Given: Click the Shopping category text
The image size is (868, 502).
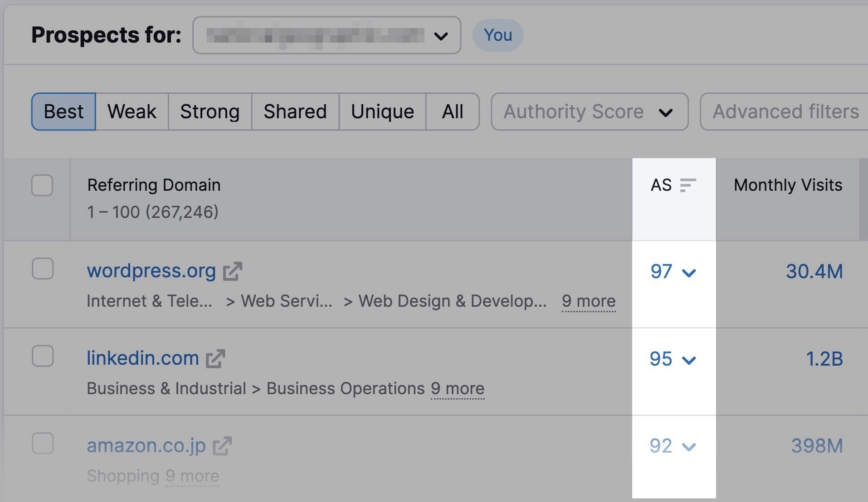Looking at the screenshot, I should 123,476.
